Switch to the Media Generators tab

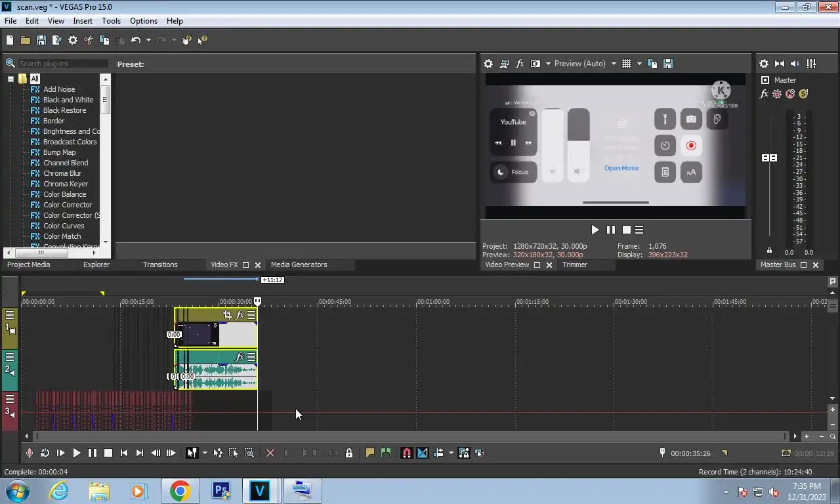click(x=299, y=264)
